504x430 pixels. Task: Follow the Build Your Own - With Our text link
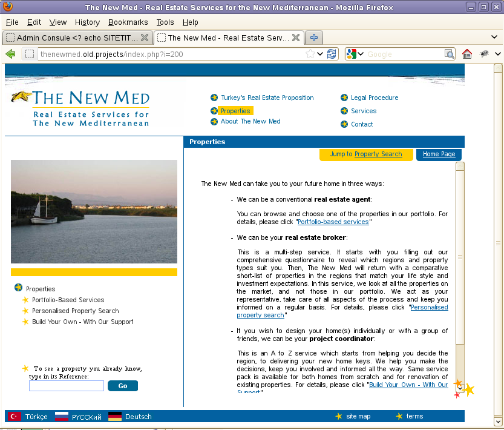click(408, 385)
